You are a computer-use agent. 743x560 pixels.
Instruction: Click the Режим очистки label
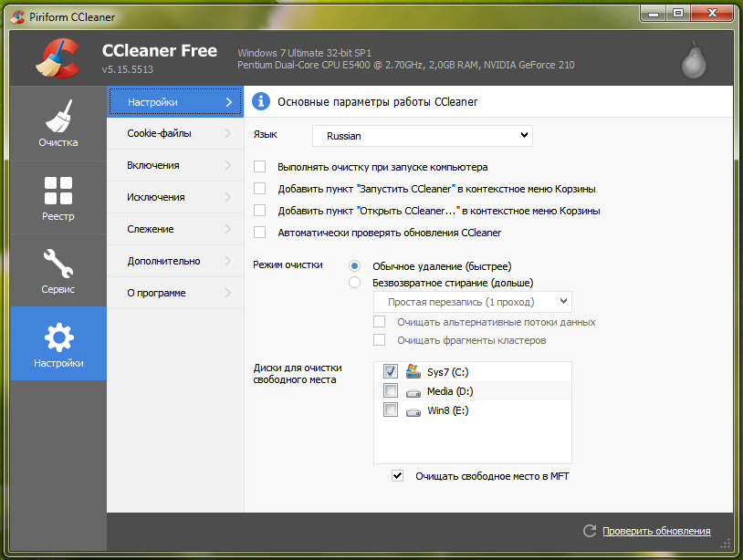tap(288, 264)
